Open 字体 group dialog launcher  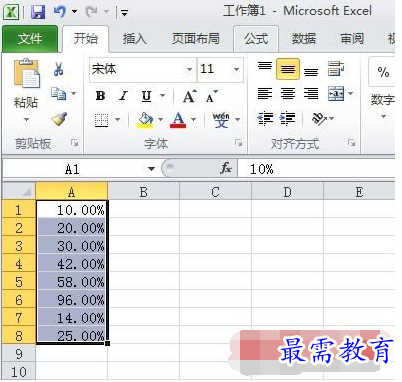pos(239,143)
